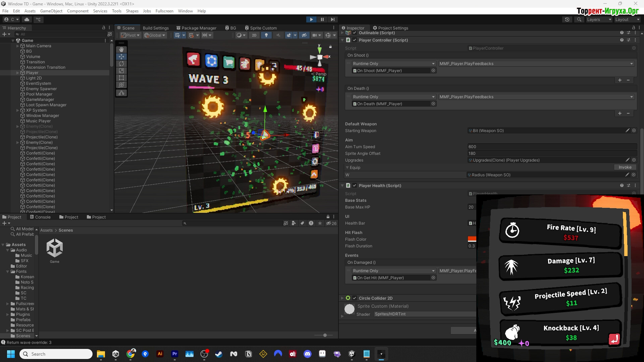Select the Hand view tool
644x362 pixels.
pyautogui.click(x=121, y=50)
